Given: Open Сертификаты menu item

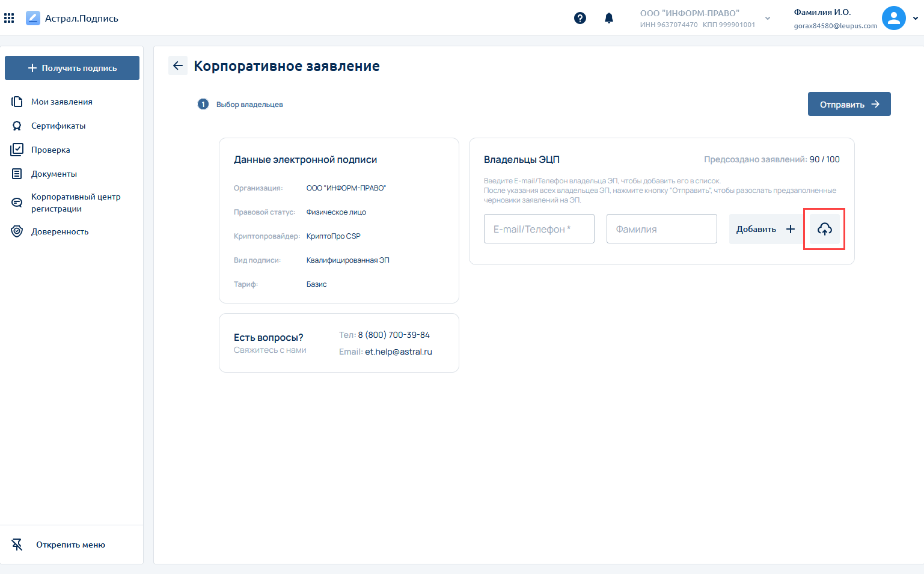Looking at the screenshot, I should 58,126.
